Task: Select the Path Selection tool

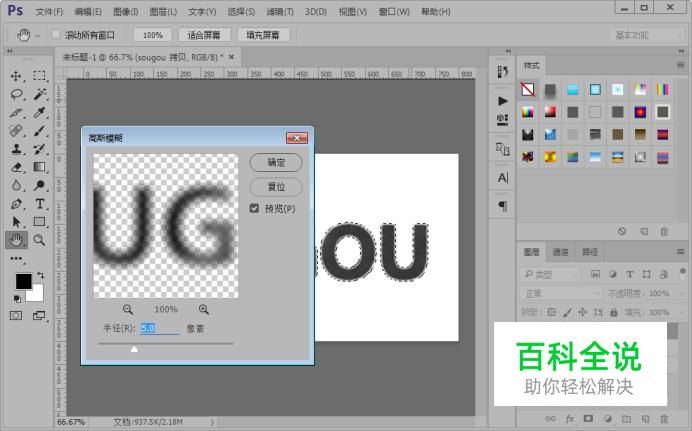Action: (x=16, y=221)
